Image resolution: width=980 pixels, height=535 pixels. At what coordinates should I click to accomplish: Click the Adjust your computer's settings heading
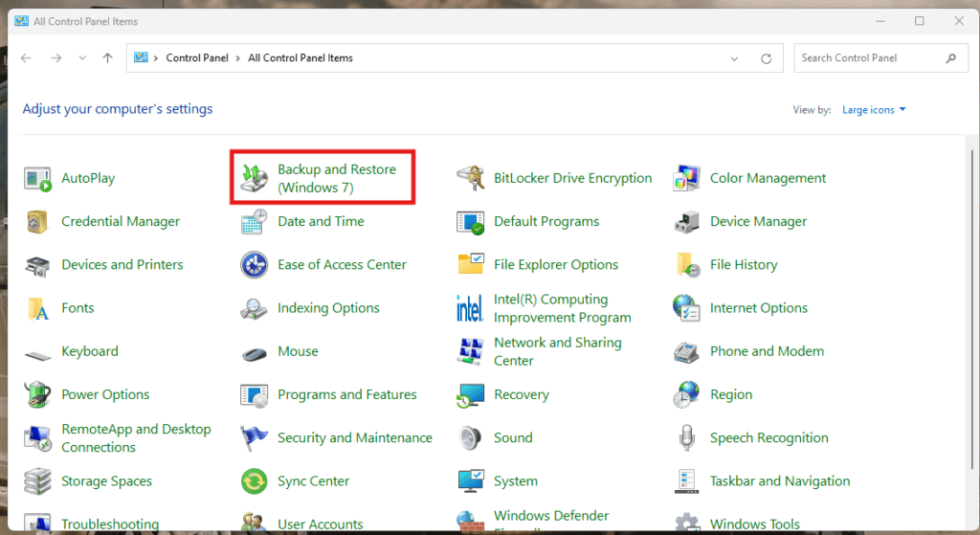pos(118,109)
